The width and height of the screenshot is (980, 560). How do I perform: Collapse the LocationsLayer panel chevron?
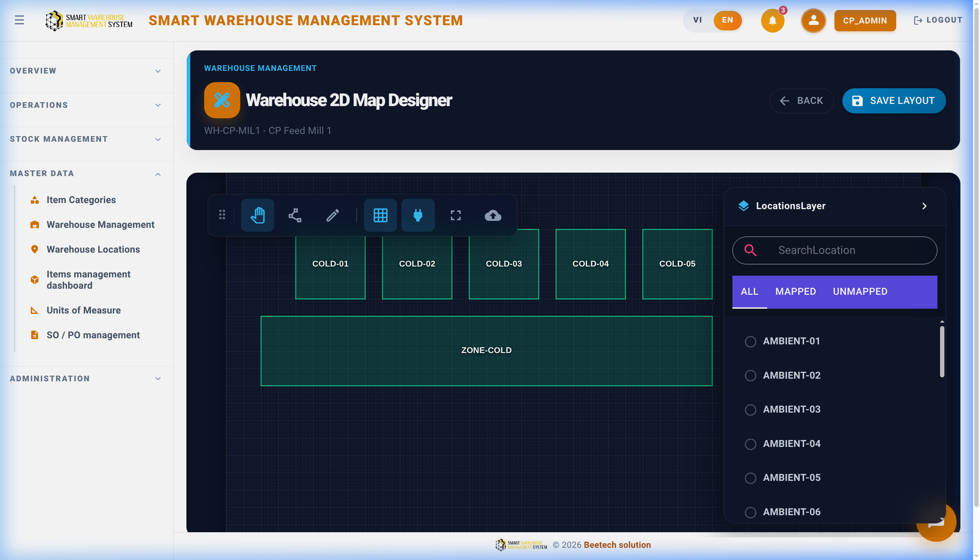coord(924,206)
